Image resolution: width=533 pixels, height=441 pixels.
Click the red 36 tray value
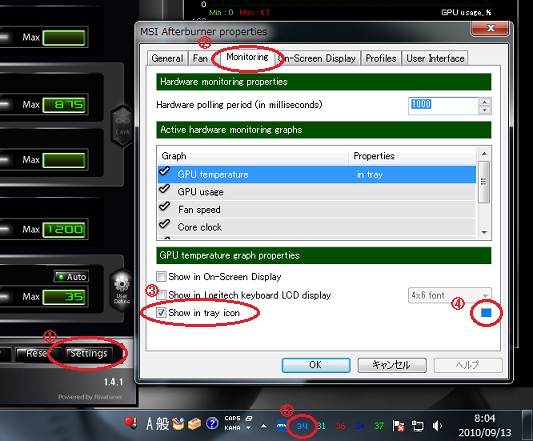click(x=340, y=426)
